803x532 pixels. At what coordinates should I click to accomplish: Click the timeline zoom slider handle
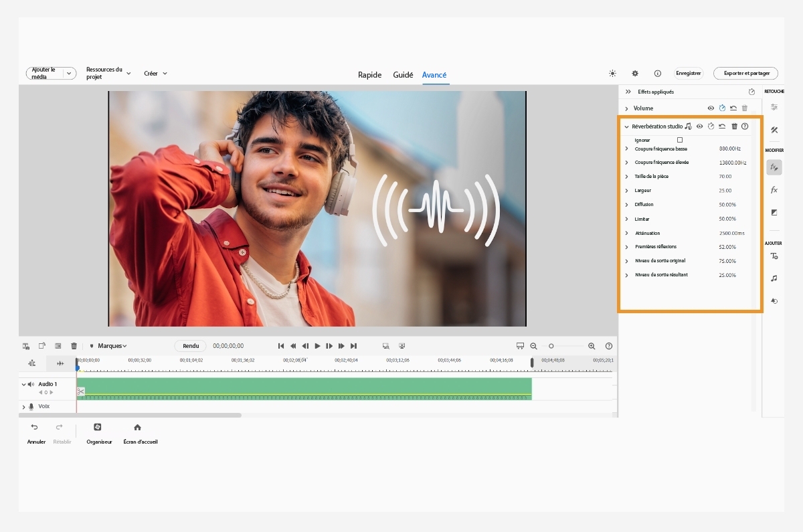pyautogui.click(x=551, y=346)
